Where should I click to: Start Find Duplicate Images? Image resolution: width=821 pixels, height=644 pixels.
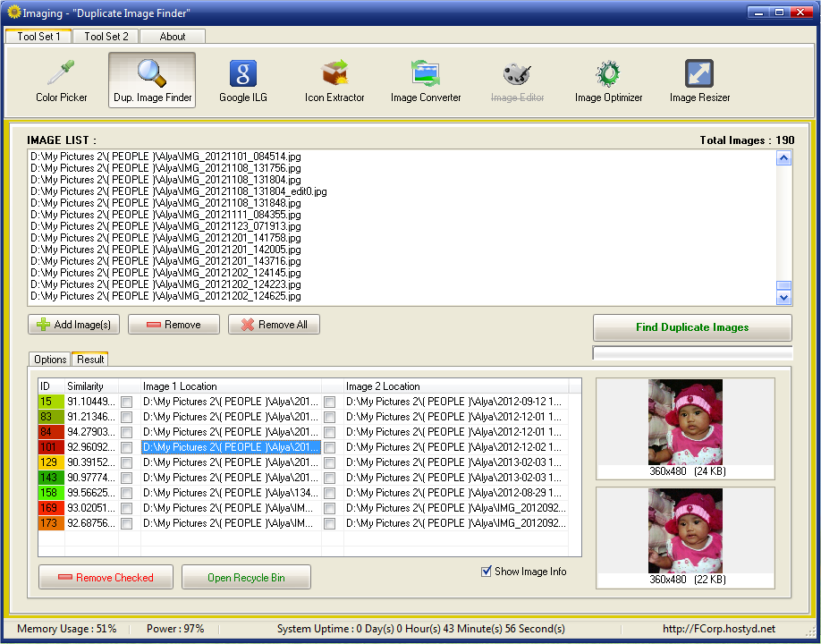coord(692,327)
